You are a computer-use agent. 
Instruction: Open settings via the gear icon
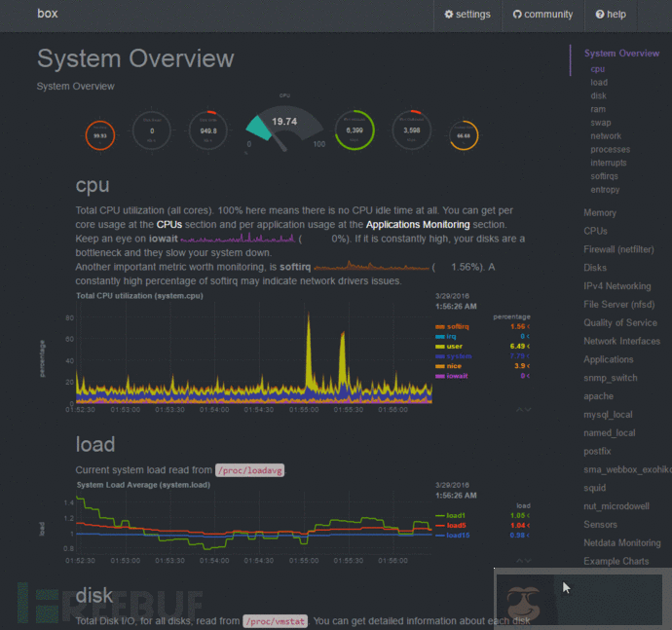[x=467, y=15]
